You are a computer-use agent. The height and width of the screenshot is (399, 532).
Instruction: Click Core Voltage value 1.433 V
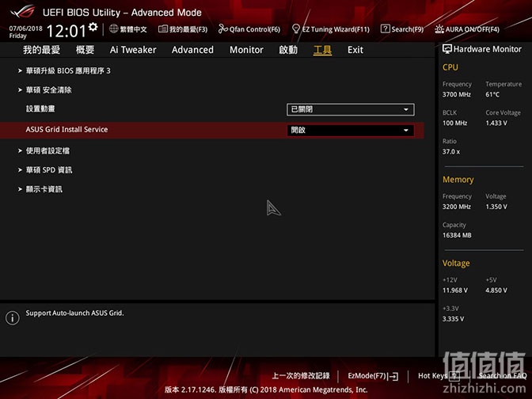[496, 123]
